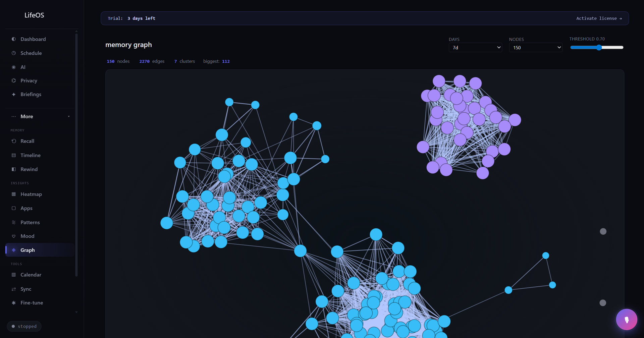Click the Rewind icon
The height and width of the screenshot is (338, 644).
pyautogui.click(x=14, y=169)
